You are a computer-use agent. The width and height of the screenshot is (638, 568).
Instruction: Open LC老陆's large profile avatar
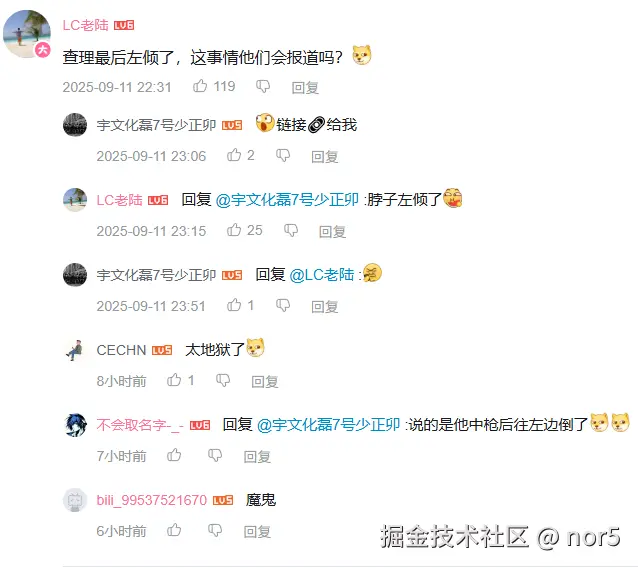pyautogui.click(x=27, y=33)
